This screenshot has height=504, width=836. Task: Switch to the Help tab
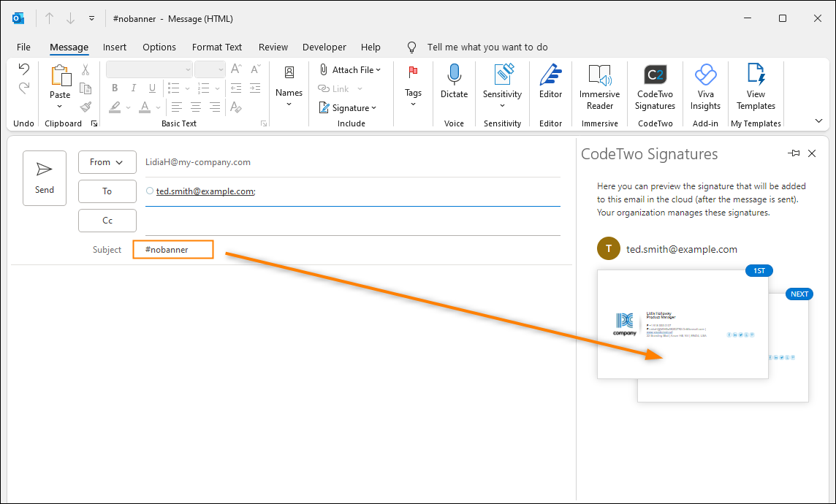370,47
